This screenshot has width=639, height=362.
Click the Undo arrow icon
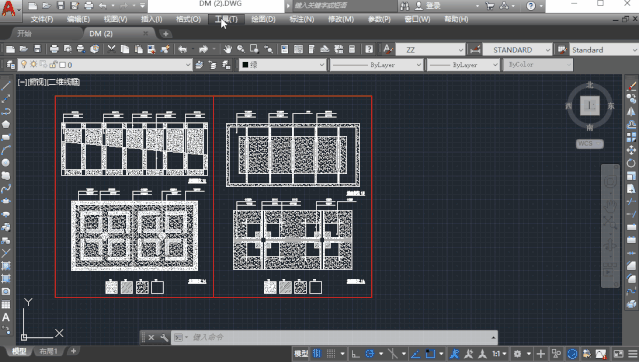pos(182,49)
